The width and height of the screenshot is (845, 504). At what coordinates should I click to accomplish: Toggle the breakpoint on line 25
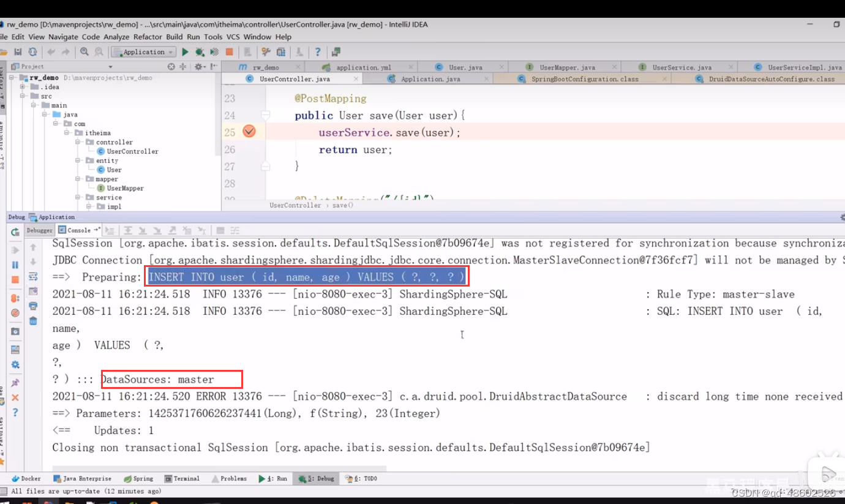[x=249, y=132]
